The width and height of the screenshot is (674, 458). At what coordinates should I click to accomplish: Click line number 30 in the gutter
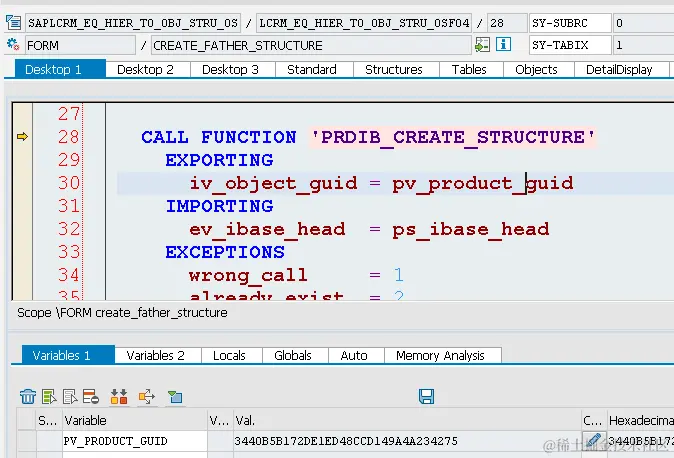click(69, 183)
